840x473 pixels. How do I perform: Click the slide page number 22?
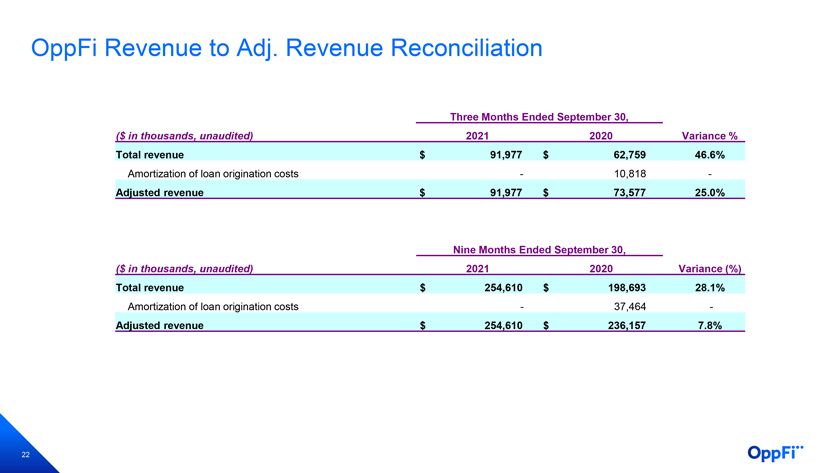tap(25, 455)
